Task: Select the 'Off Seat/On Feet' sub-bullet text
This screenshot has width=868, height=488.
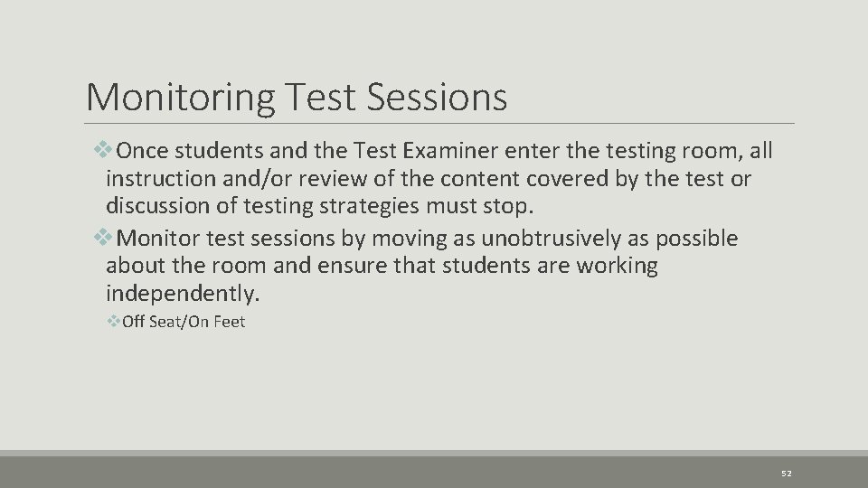Action: [189, 322]
